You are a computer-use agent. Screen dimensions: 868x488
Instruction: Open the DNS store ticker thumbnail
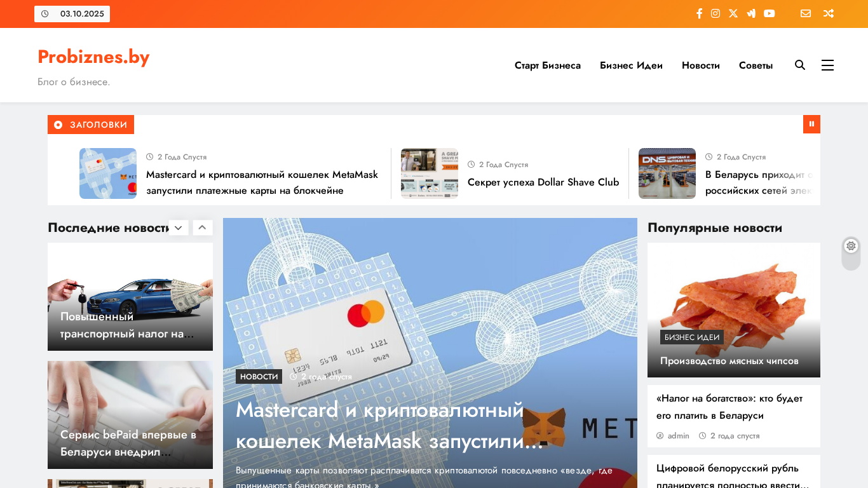(x=667, y=173)
